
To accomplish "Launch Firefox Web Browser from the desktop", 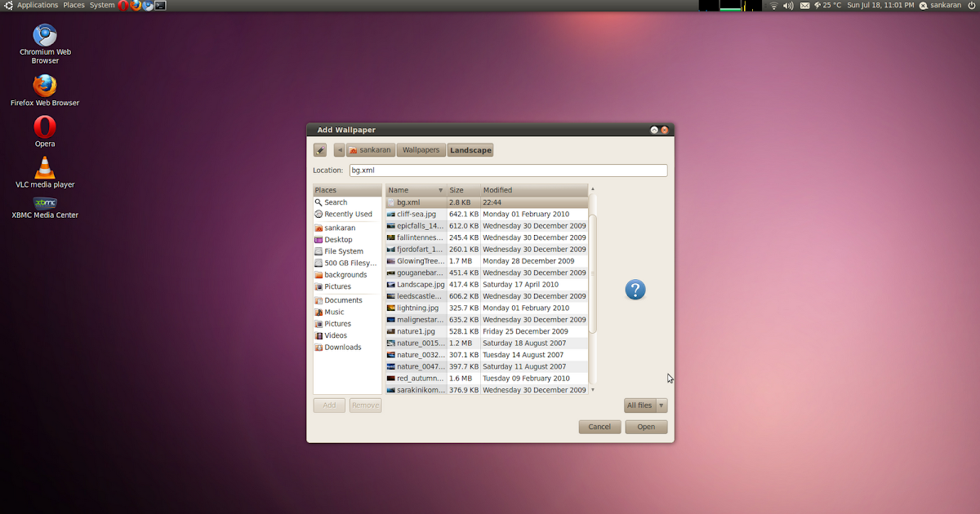I will point(45,86).
